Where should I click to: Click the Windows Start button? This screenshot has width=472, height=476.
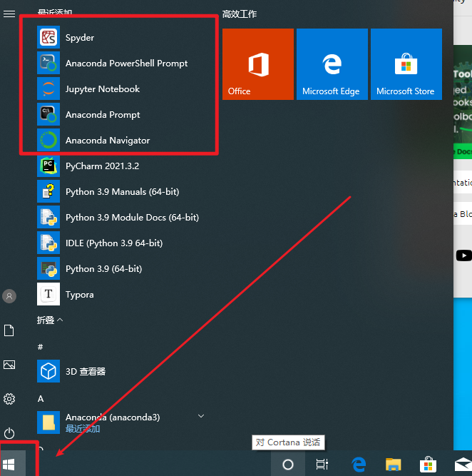(9, 465)
